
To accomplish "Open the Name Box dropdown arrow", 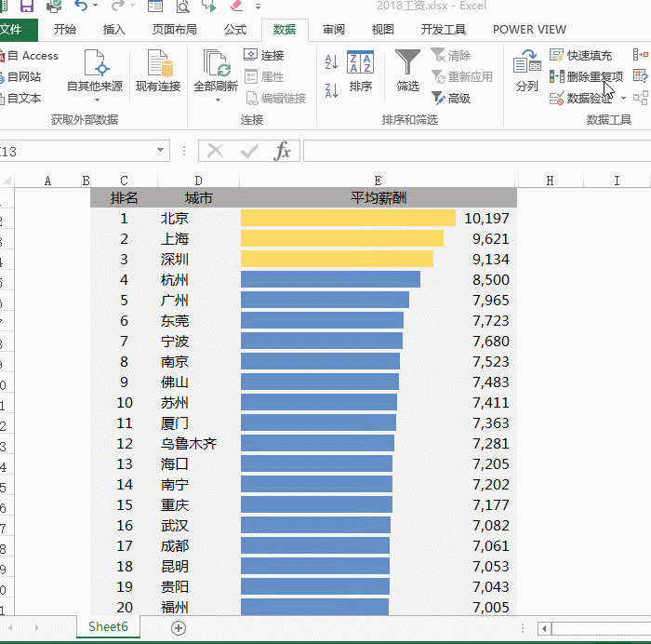I will coord(161,151).
